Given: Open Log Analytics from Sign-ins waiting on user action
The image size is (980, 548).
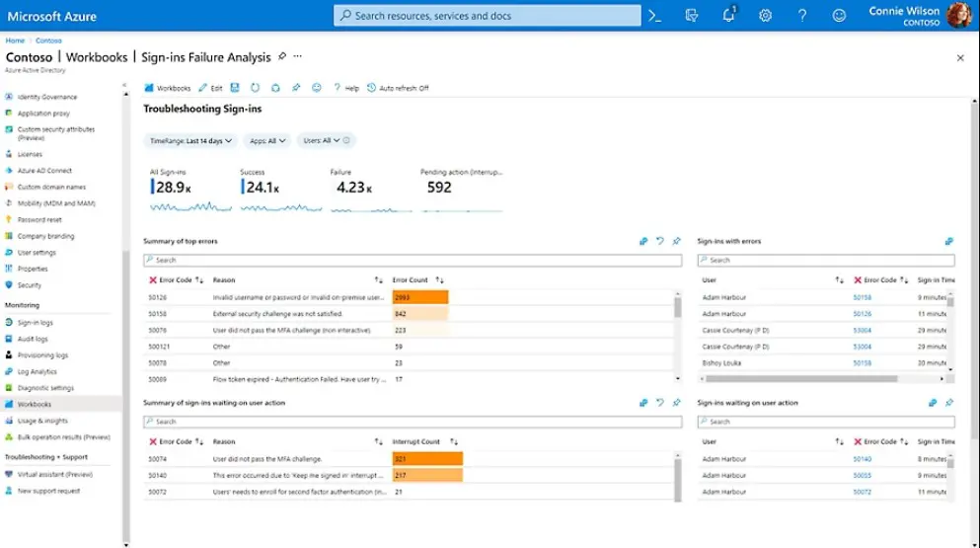Looking at the screenshot, I should point(933,403).
